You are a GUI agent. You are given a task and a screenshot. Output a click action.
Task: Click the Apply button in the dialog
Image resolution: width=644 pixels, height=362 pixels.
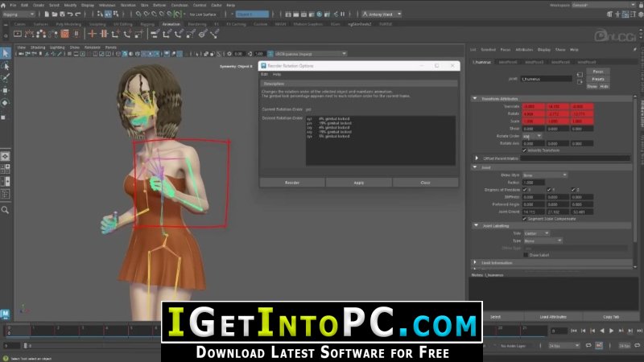click(x=358, y=183)
